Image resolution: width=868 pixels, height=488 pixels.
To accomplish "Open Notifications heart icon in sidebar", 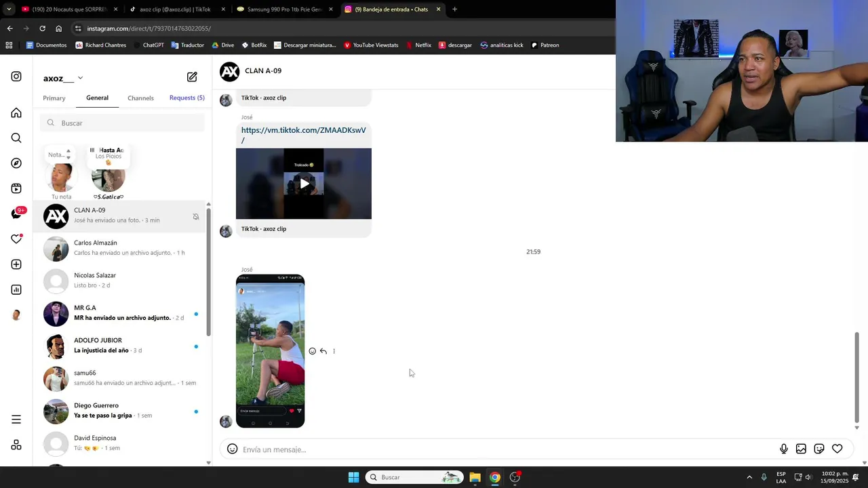I will tap(16, 239).
